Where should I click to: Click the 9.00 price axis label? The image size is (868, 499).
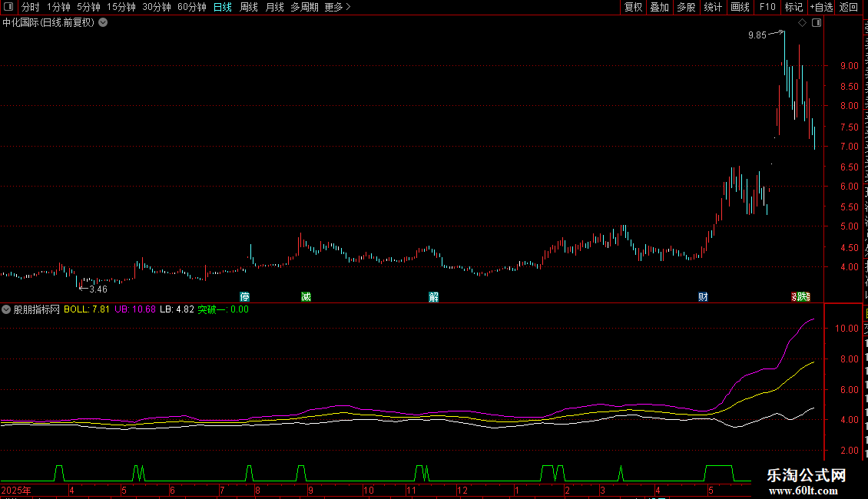849,66
